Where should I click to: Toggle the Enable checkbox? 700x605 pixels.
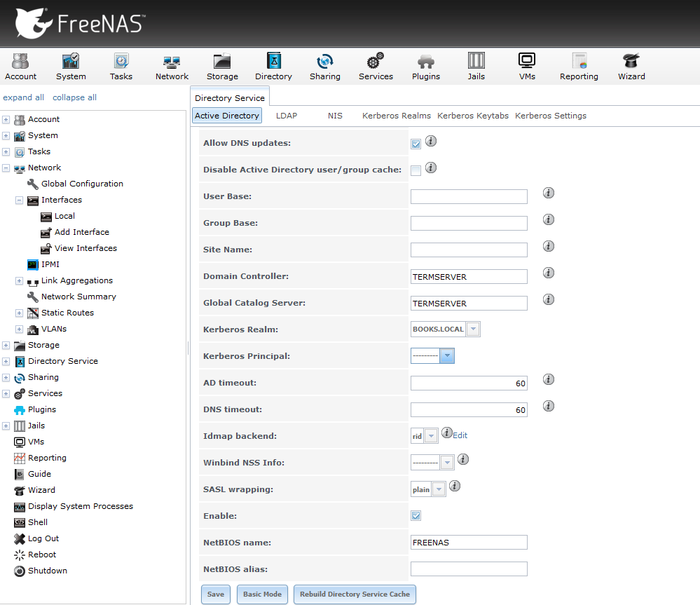(x=416, y=516)
